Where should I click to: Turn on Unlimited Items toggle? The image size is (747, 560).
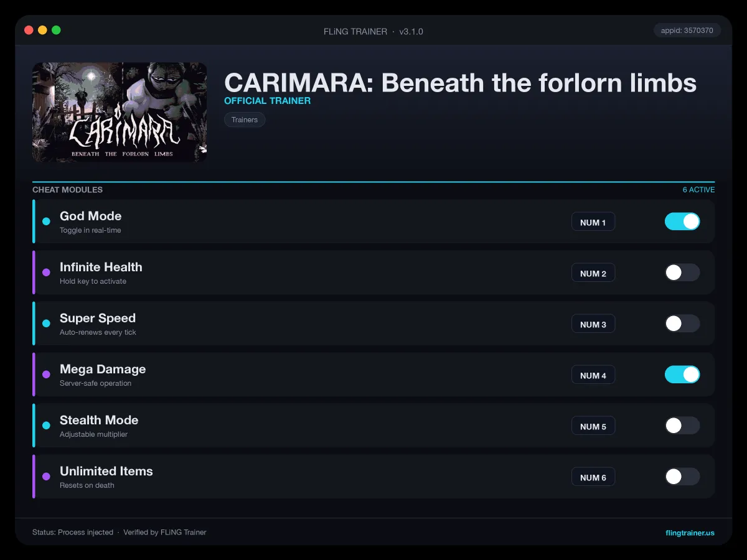(682, 477)
